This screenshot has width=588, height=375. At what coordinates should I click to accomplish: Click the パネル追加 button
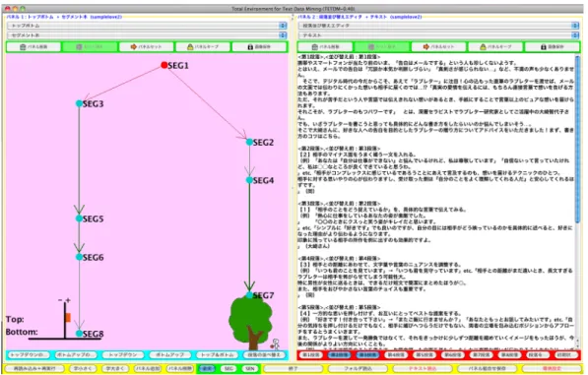pos(148,369)
